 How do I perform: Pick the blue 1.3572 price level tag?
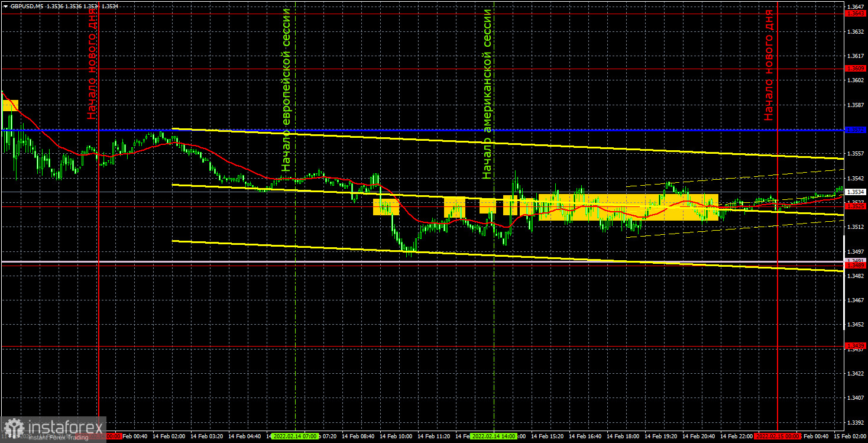point(855,129)
